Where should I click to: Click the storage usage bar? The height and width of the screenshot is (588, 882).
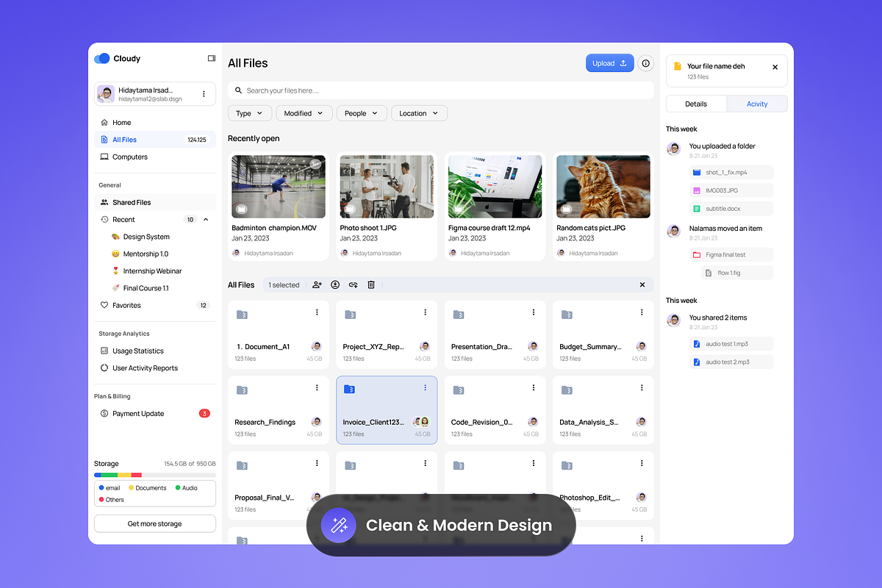(x=154, y=475)
